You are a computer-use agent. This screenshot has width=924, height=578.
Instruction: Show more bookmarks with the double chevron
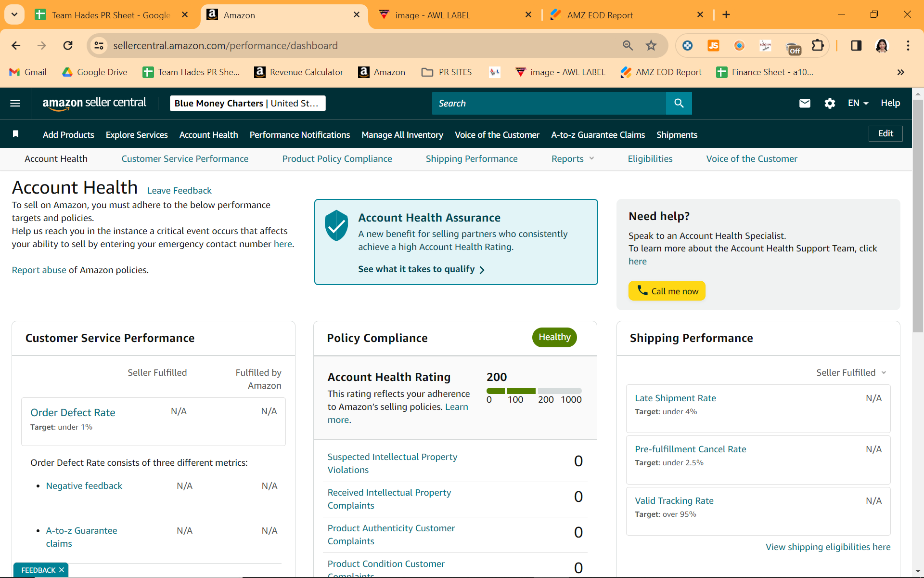pyautogui.click(x=901, y=72)
